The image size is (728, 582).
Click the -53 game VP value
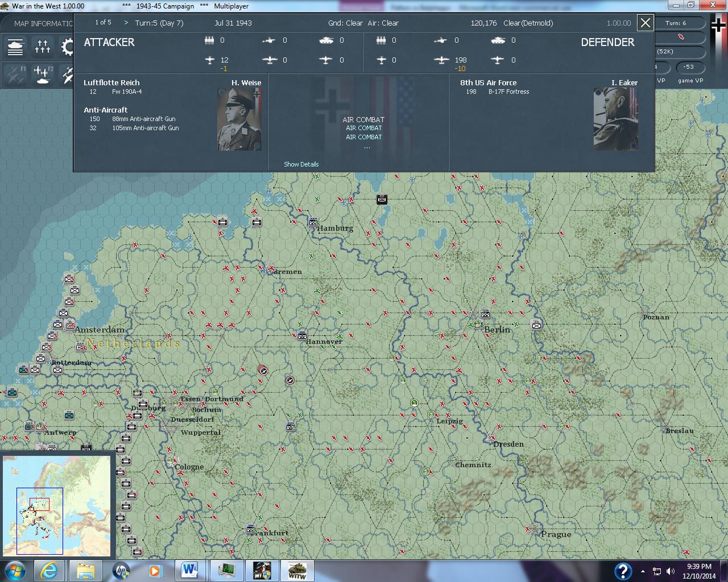[x=688, y=66]
